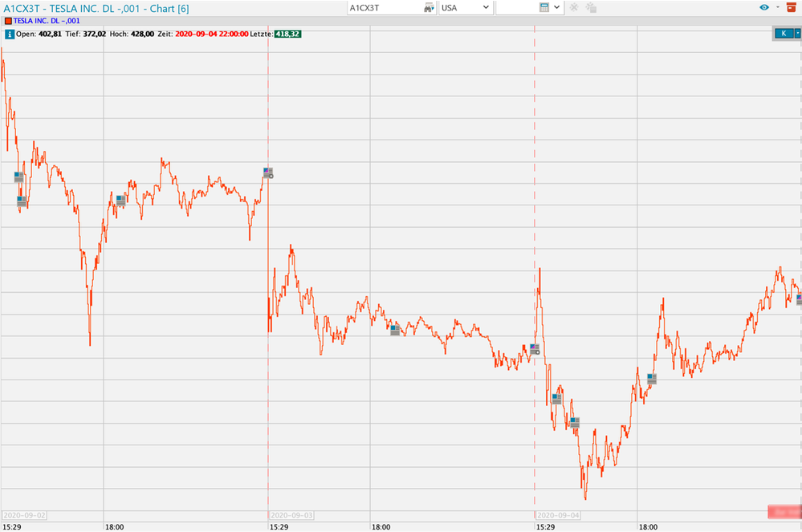This screenshot has height=532, width=802.
Task: Click the grayed-out link chart icon
Action: click(592, 7)
